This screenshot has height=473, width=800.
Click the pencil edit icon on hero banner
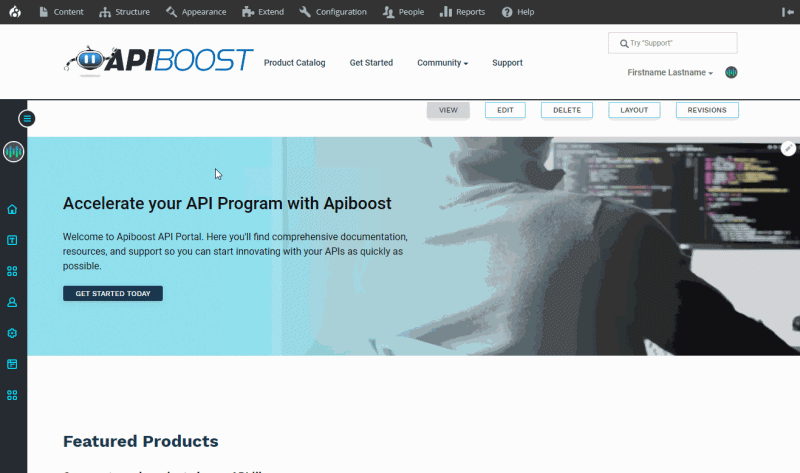(788, 148)
